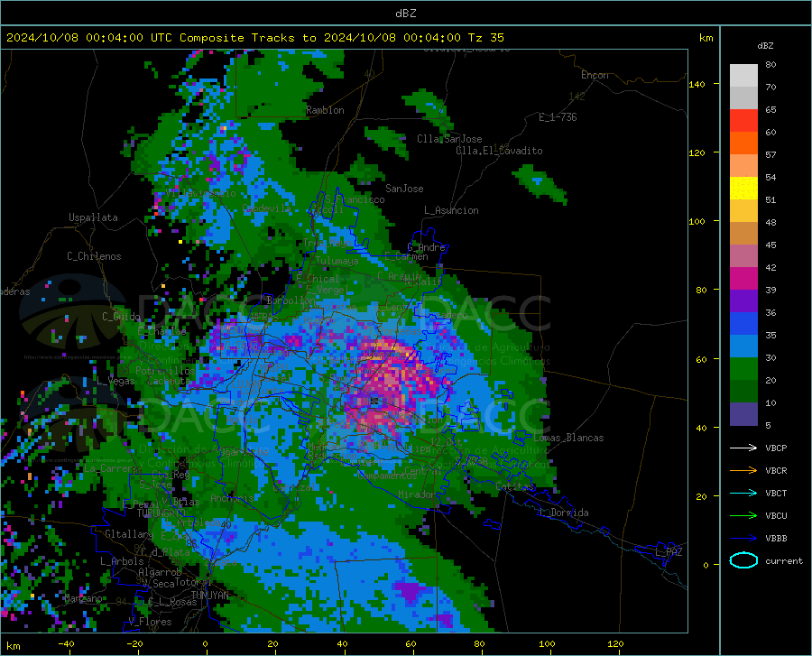
Task: Click the white VBCP arrow legend icon
Action: pos(743,448)
